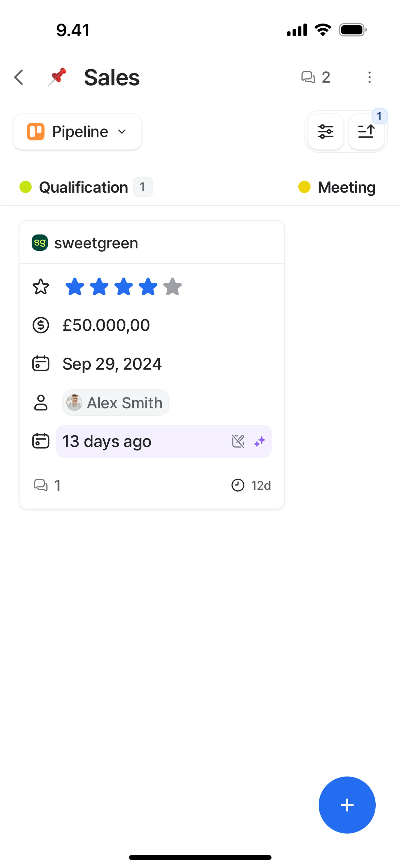The height and width of the screenshot is (868, 400).
Task: Open the comments icon next to Sales
Action: point(308,78)
